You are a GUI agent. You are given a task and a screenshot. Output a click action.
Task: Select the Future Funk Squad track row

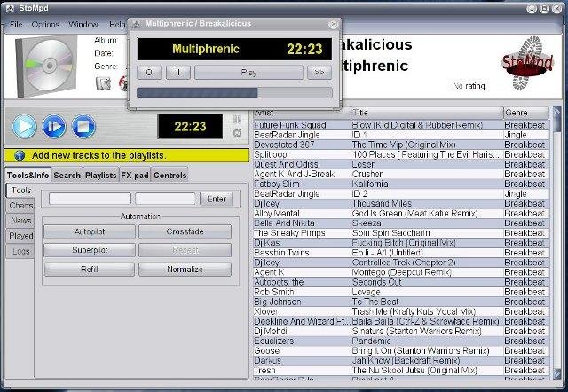click(401, 125)
